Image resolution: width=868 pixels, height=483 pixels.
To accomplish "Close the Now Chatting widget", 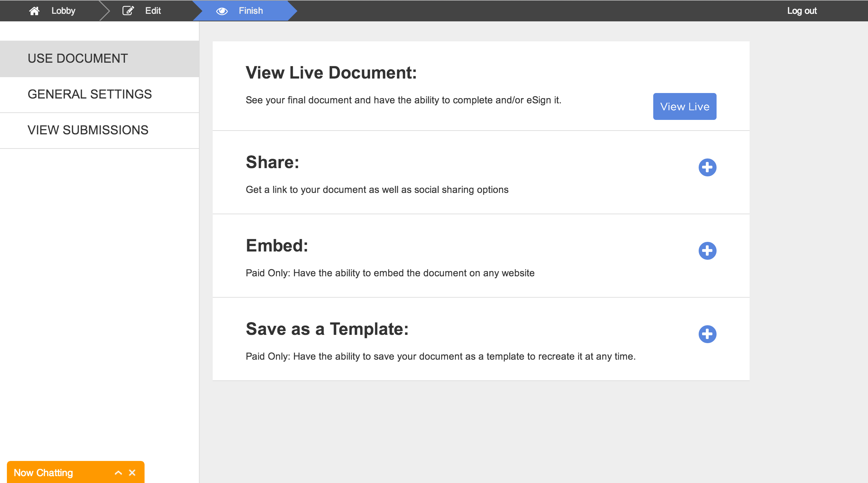I will click(x=132, y=473).
